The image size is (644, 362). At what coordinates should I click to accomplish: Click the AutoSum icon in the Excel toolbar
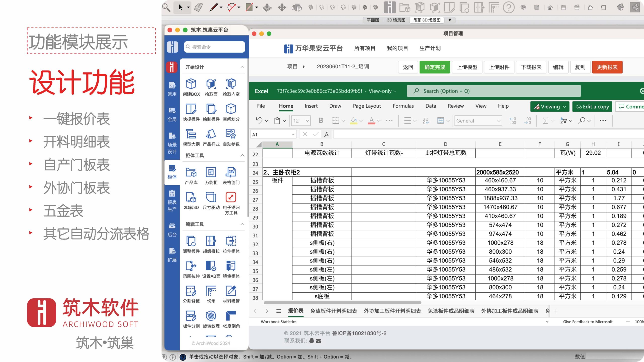(x=545, y=121)
